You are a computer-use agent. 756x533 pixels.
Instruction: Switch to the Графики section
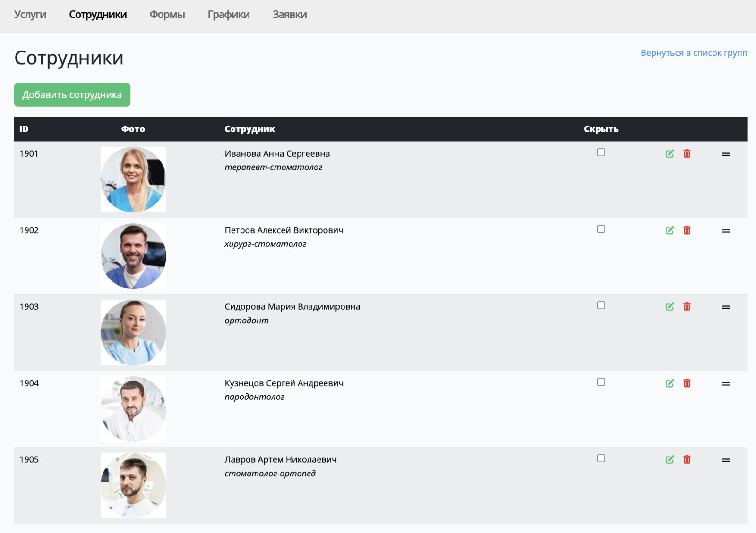229,15
